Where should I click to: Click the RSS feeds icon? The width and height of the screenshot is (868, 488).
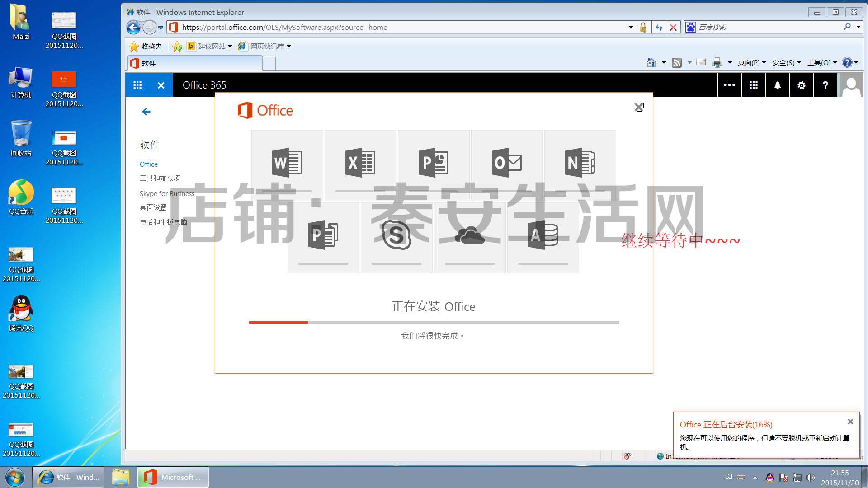click(x=677, y=62)
